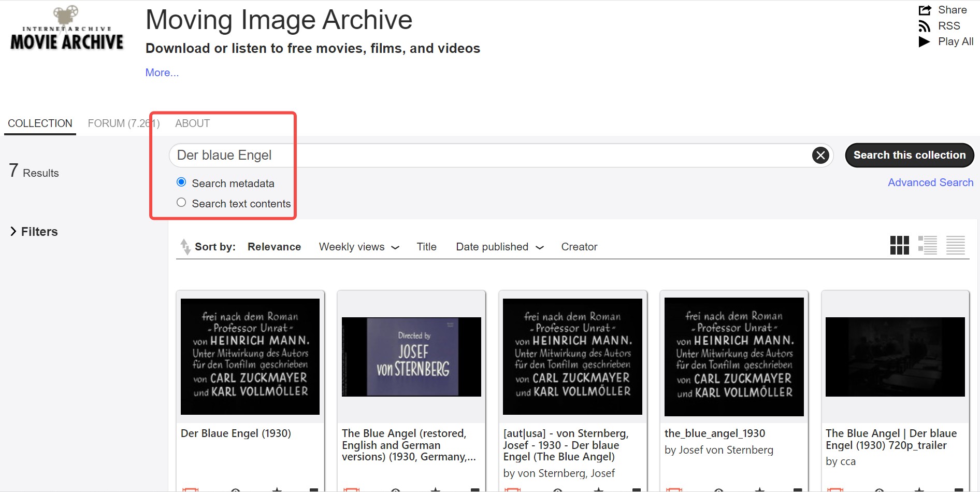This screenshot has height=492, width=980.
Task: Open the COLLECTION tab
Action: tap(40, 123)
